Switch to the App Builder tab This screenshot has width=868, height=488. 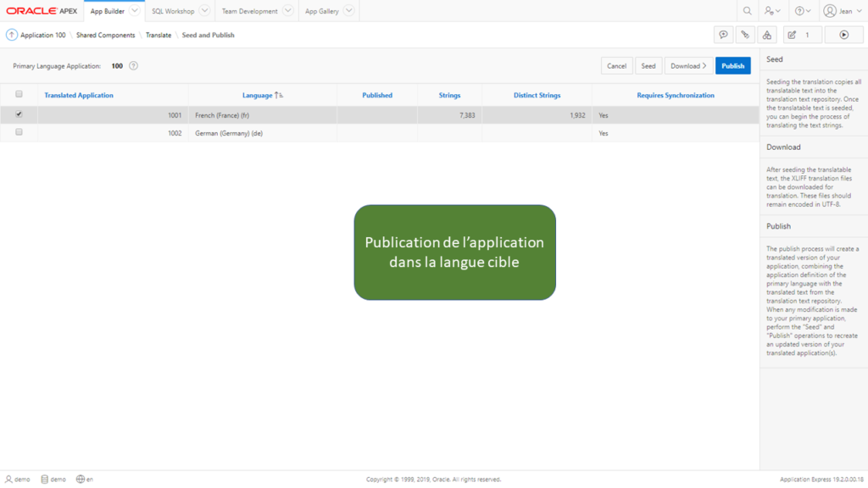coord(108,11)
